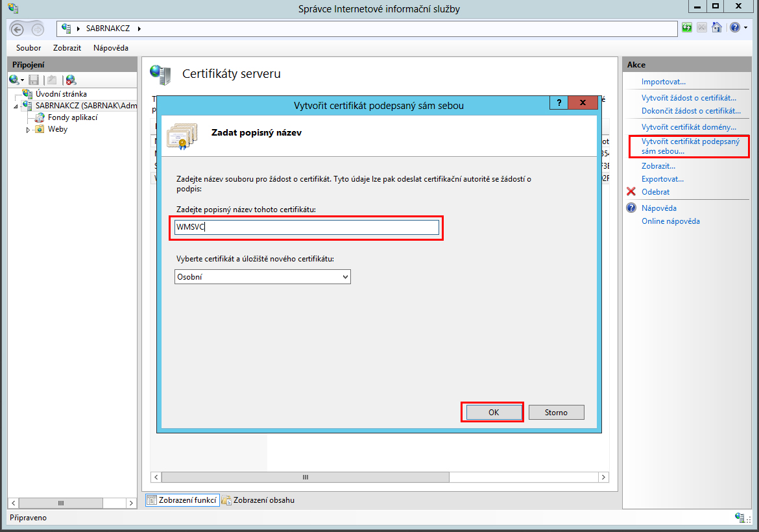Switch to Zobrazení obsahu tab

point(258,500)
